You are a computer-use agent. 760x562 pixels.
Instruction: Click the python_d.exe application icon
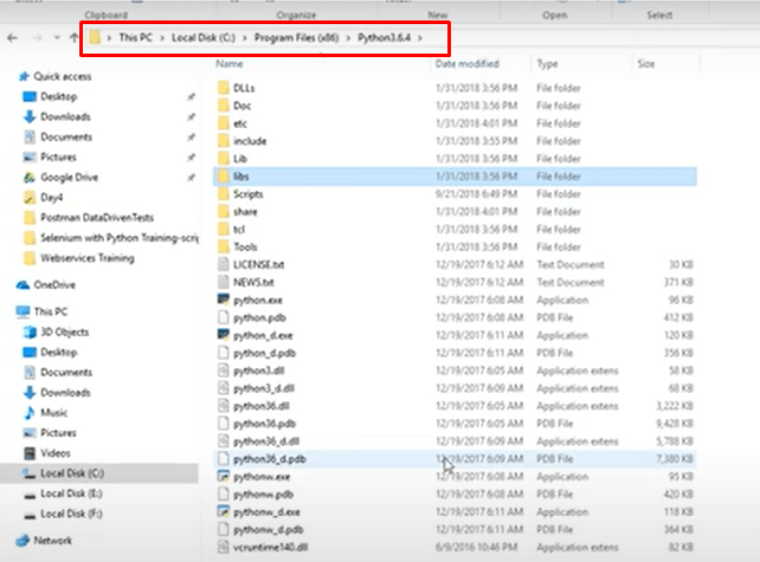[223, 335]
